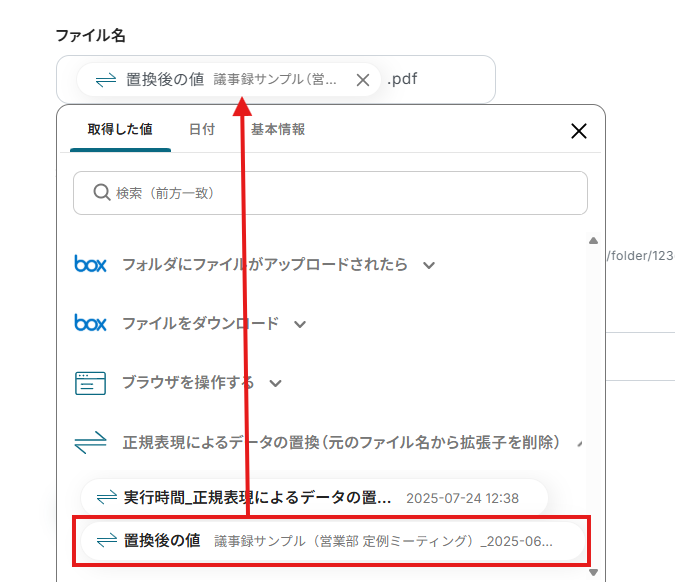Click 正規表現によるデータの置換（元のファイル名から拡張子を削除） label
675x582 pixels.
pos(341,443)
